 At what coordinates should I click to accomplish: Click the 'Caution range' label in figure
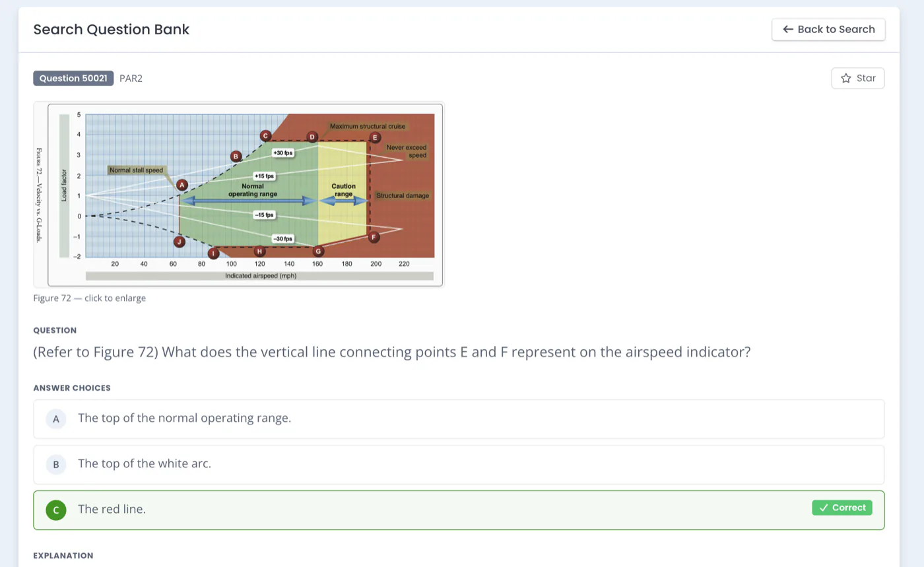point(343,190)
